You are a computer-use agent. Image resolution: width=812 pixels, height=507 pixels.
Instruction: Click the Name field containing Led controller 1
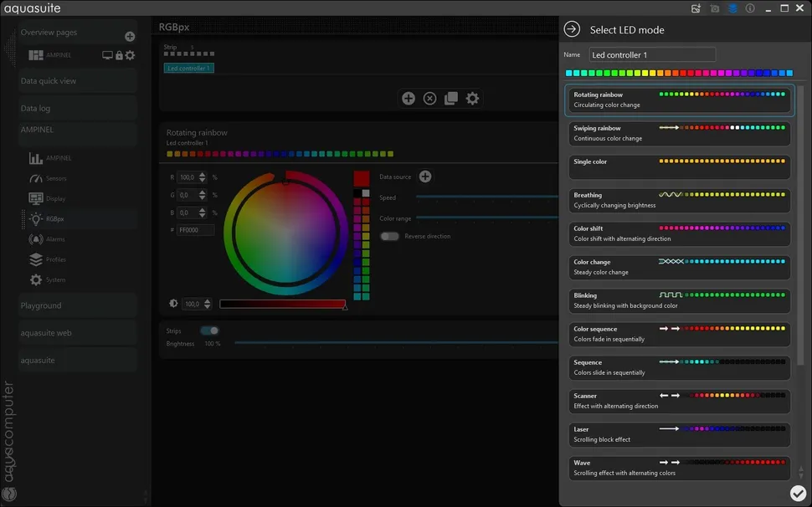click(x=652, y=55)
